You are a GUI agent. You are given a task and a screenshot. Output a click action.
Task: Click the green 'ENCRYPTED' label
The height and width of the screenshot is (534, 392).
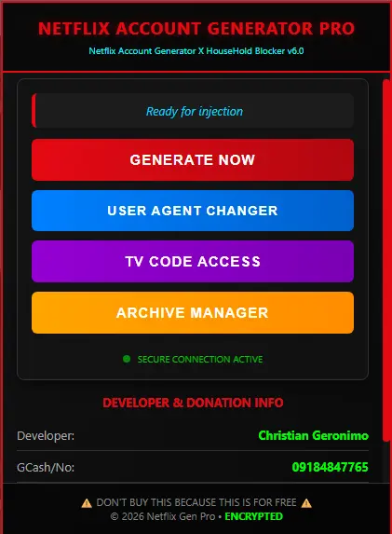[254, 516]
